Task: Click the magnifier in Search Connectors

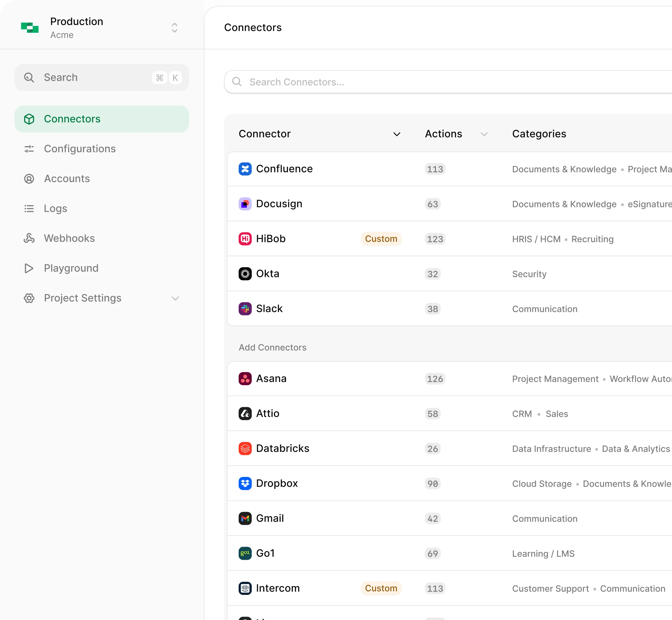Action: coord(237,82)
